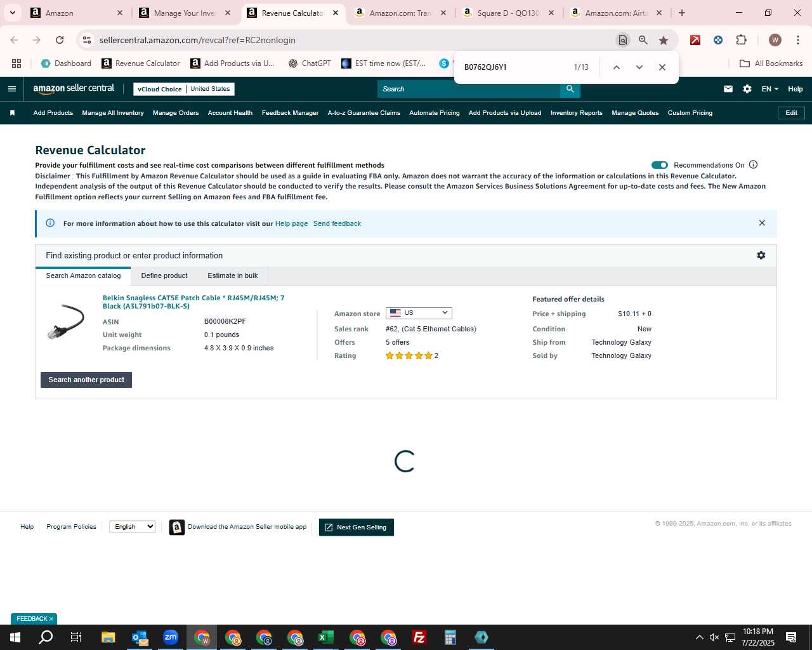
Task: Open the EN language dropdown in header
Action: pos(769,89)
